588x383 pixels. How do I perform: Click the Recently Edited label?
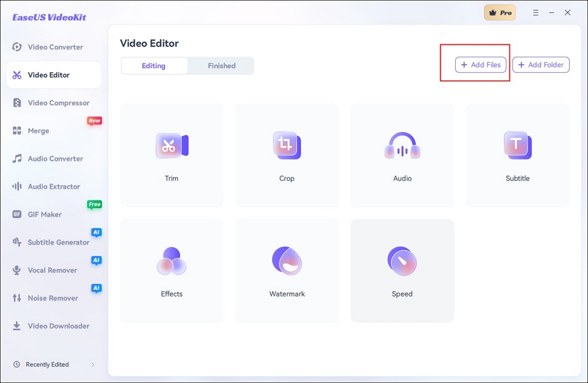point(47,365)
